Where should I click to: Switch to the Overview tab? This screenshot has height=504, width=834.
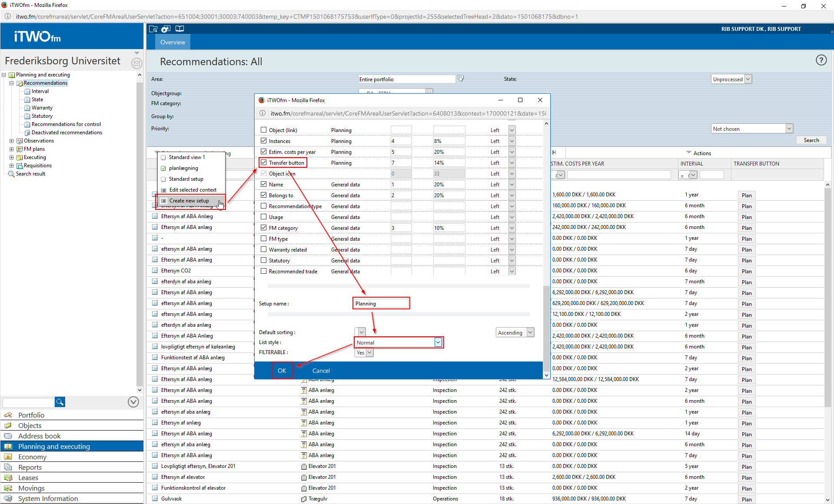173,42
